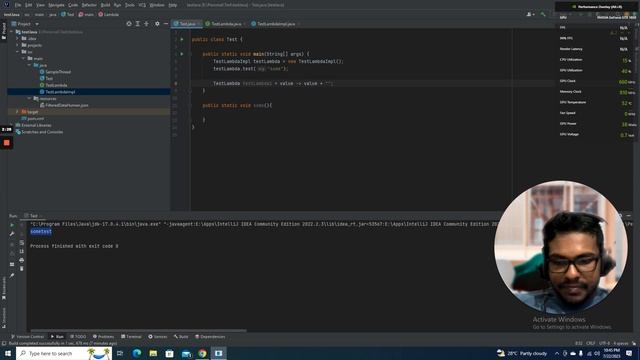Screen dimensions: 640x360
Task: Open the File menu
Action: coord(18,5)
